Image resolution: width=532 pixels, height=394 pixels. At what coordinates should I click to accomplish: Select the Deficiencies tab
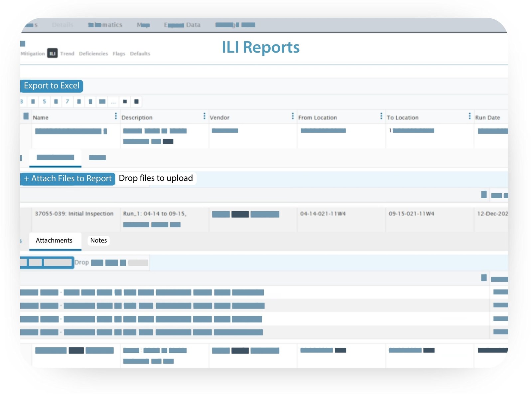click(93, 54)
